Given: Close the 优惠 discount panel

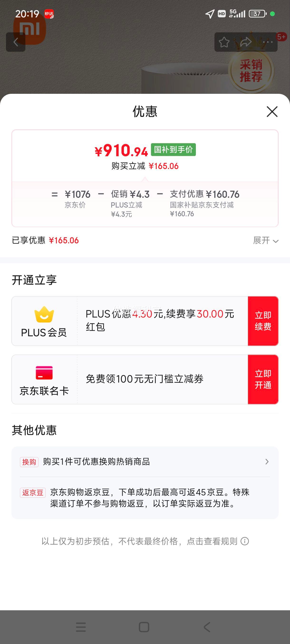Looking at the screenshot, I should click(x=272, y=112).
